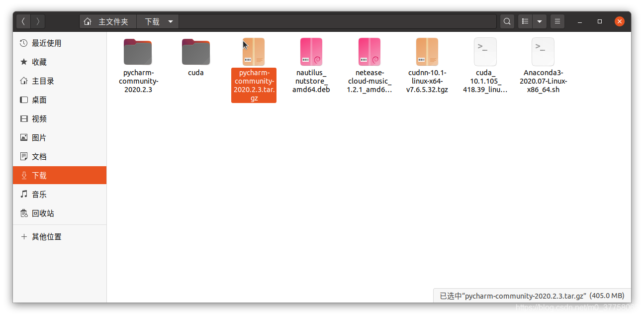644x317 pixels.
Task: Click the cudnn-10.1-linux-x64-v7.6.5.32.tgz file name
Action: coord(427,81)
